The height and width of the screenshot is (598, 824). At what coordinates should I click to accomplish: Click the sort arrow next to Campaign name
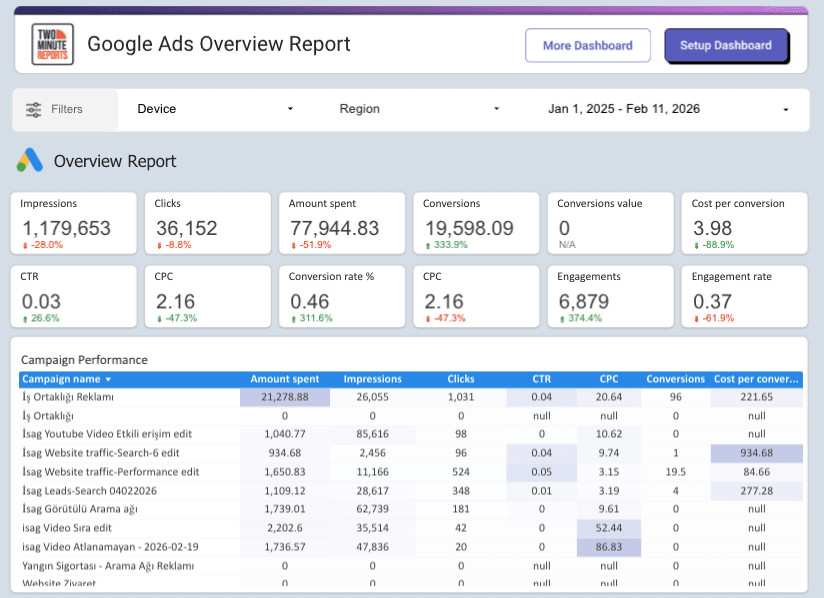[x=109, y=380]
